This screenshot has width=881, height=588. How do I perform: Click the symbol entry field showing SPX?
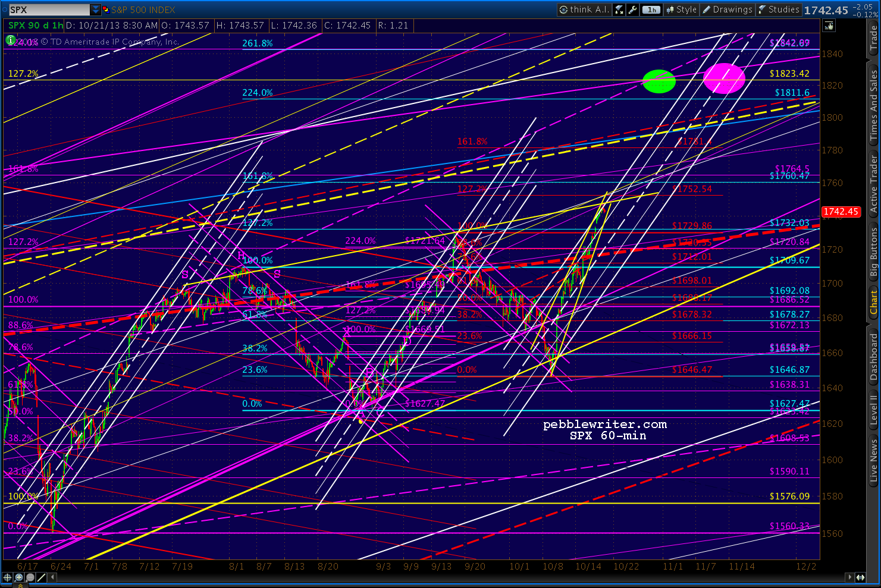49,10
